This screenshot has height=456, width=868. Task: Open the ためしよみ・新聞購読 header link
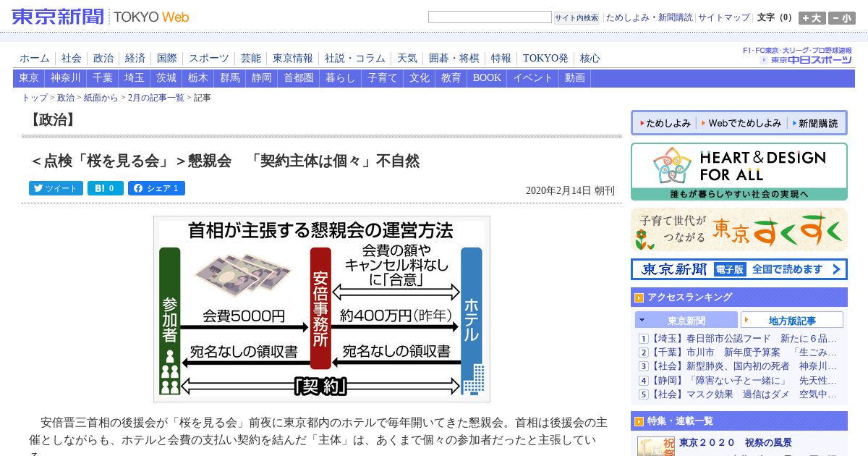pos(649,17)
